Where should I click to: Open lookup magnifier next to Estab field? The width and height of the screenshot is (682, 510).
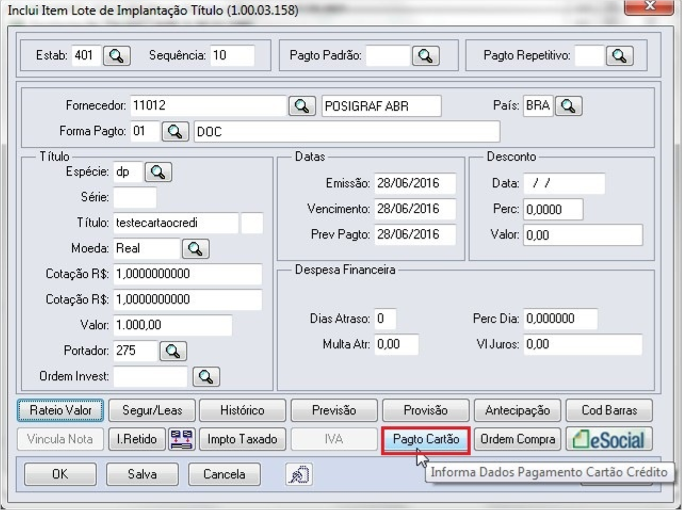click(117, 56)
